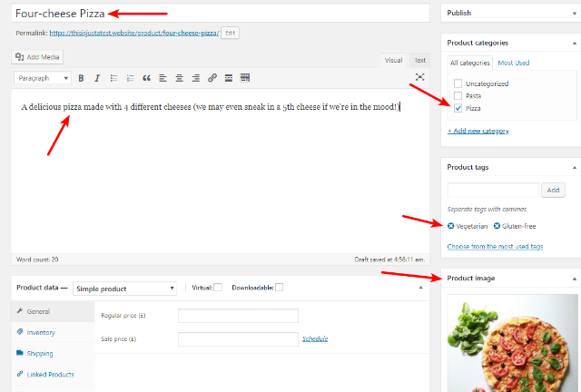
Task: Open the Paragraph format dropdown
Action: tap(43, 78)
